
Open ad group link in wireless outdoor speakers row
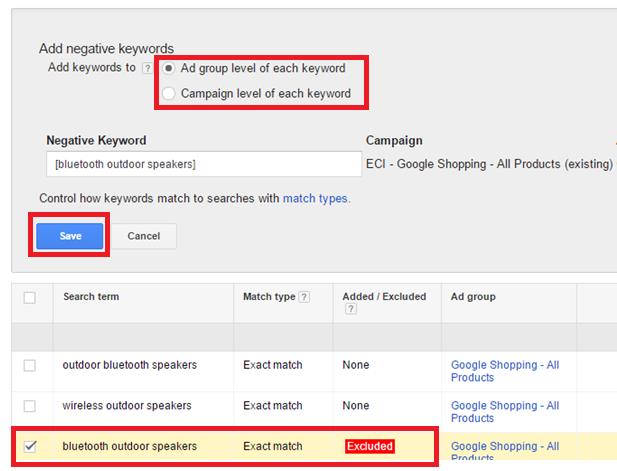pyautogui.click(x=505, y=412)
